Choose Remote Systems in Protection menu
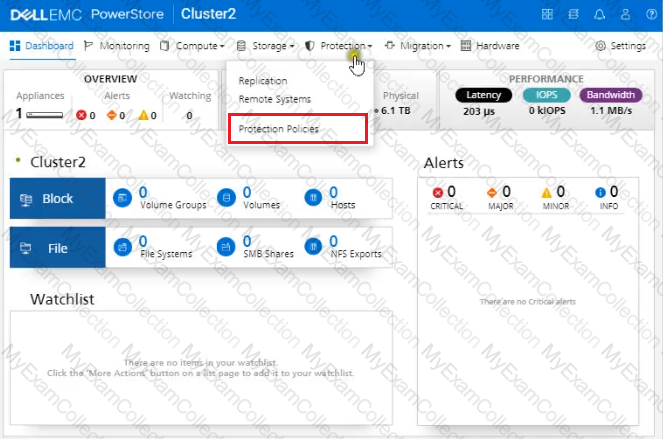 (x=274, y=99)
